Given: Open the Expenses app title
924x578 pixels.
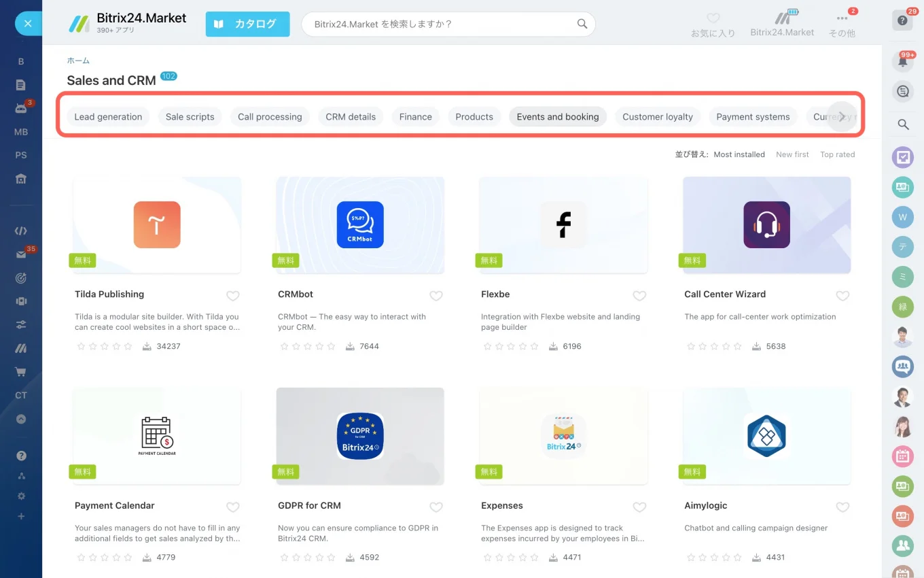Looking at the screenshot, I should pyautogui.click(x=502, y=506).
